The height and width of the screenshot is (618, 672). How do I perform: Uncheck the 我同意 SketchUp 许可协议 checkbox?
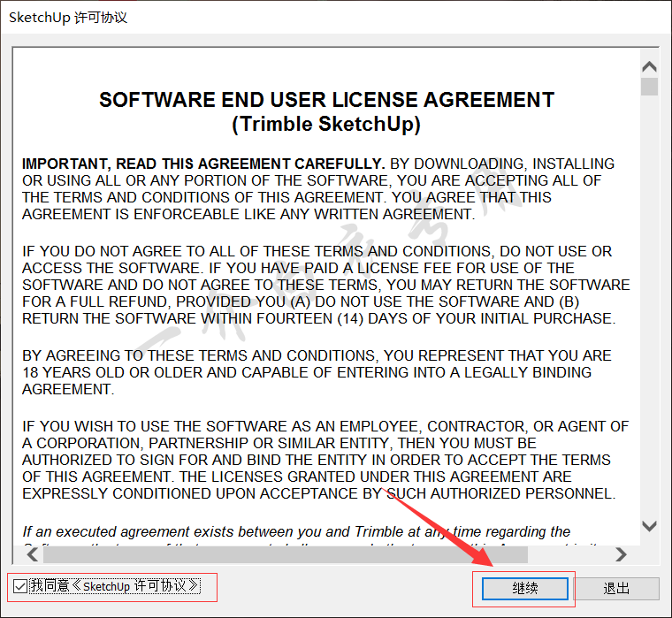pos(20,586)
